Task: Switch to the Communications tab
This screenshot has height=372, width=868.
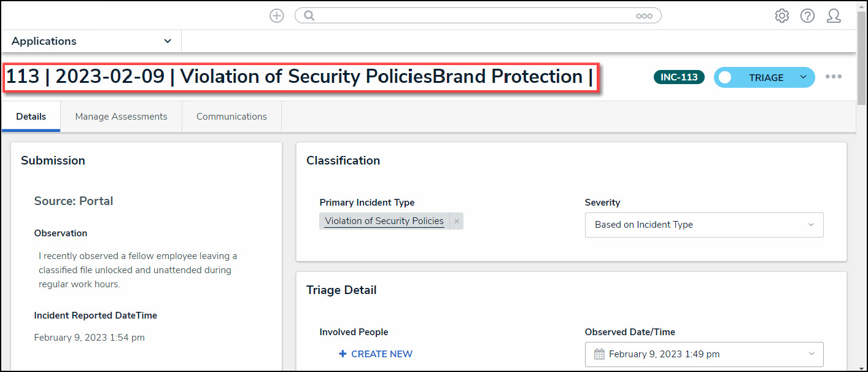Action: 231,117
